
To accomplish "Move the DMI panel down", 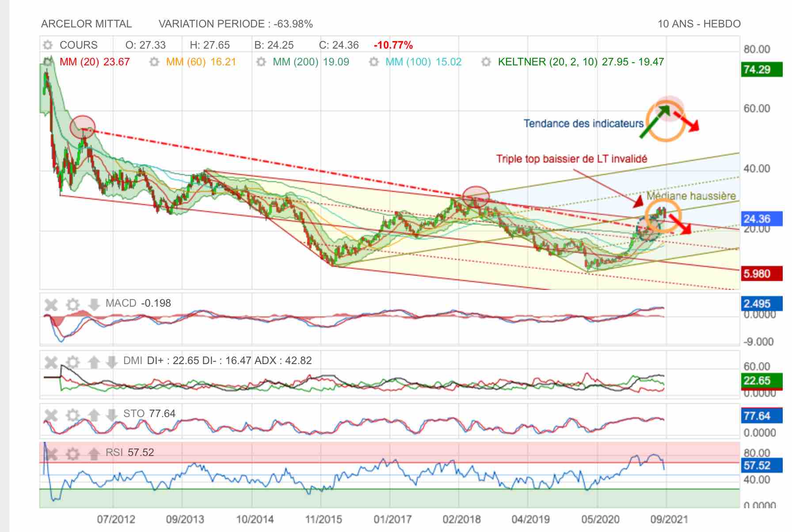I will point(112,362).
